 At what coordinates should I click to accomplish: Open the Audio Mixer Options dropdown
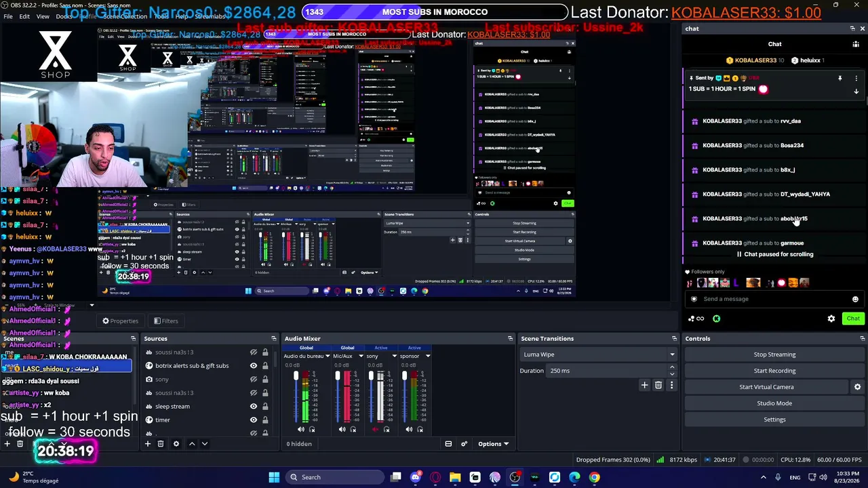493,444
